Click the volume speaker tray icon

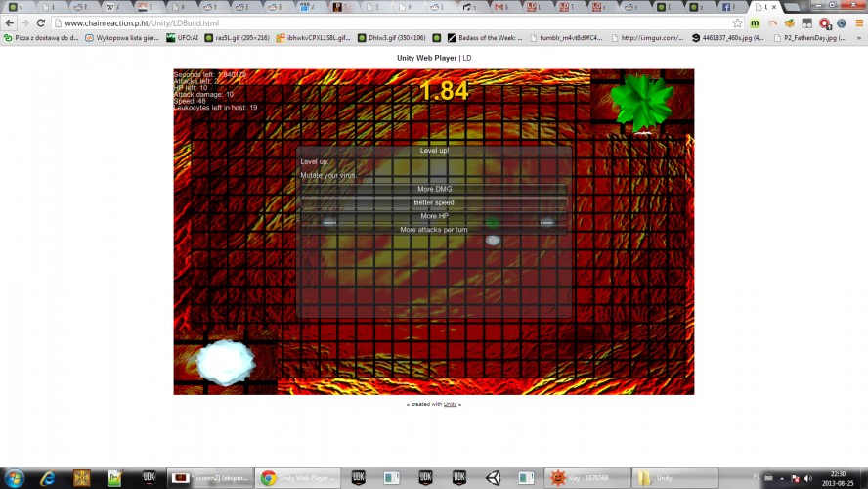coord(808,478)
